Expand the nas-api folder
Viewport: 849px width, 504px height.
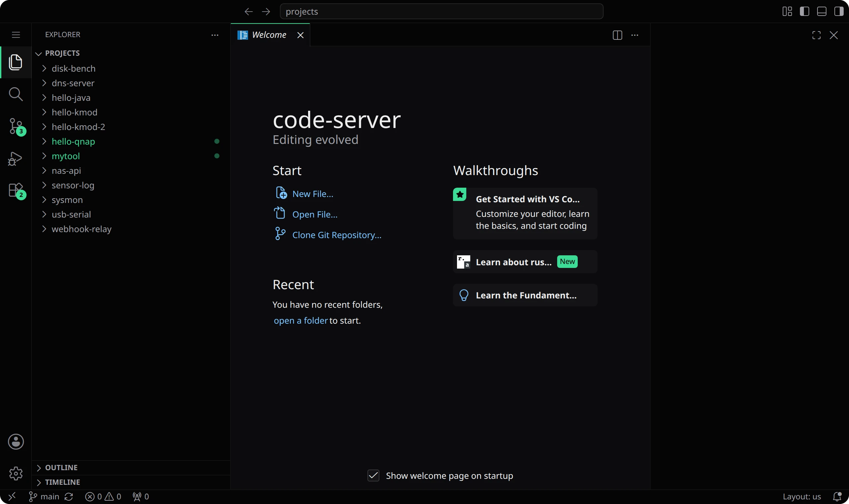pyautogui.click(x=131, y=170)
